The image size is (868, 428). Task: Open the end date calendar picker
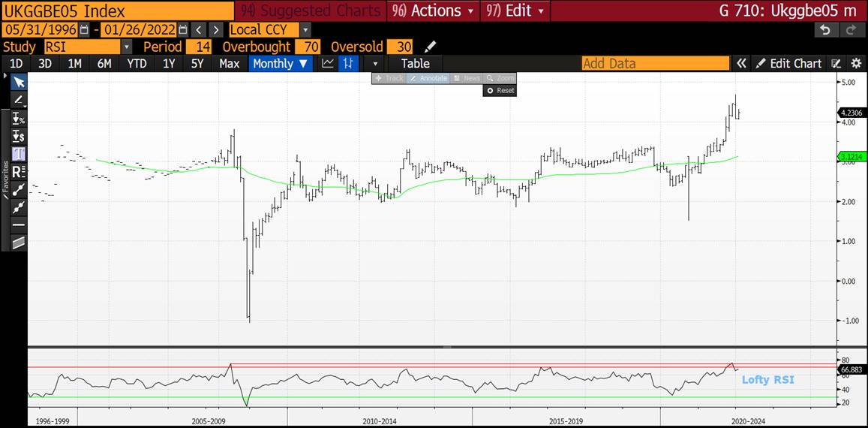[x=183, y=29]
